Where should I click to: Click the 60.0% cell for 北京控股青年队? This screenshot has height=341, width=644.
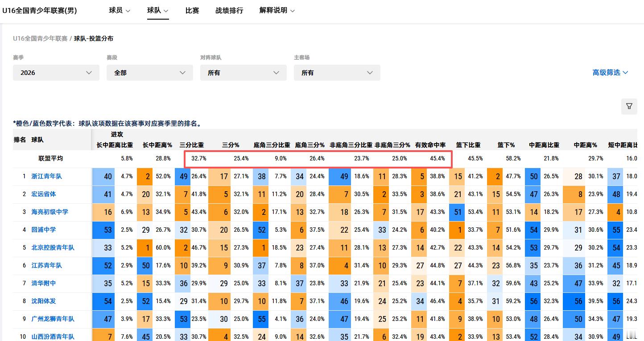163,248
